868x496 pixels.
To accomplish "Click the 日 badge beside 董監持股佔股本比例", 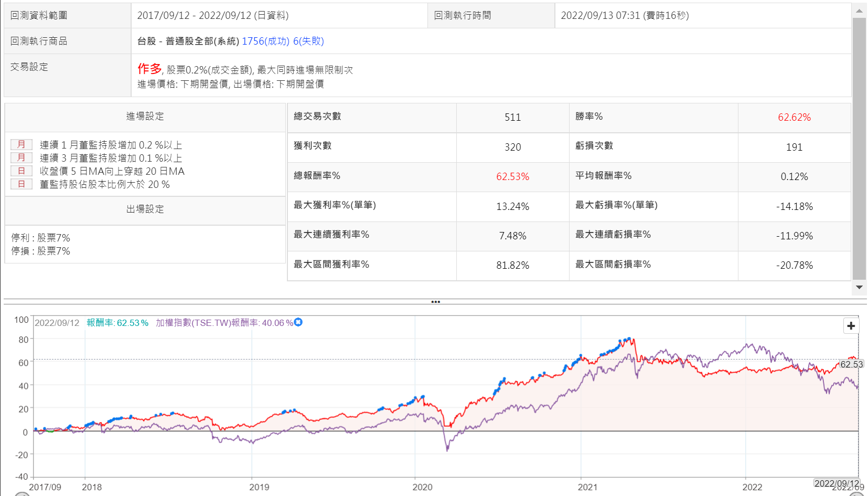I will [22, 184].
